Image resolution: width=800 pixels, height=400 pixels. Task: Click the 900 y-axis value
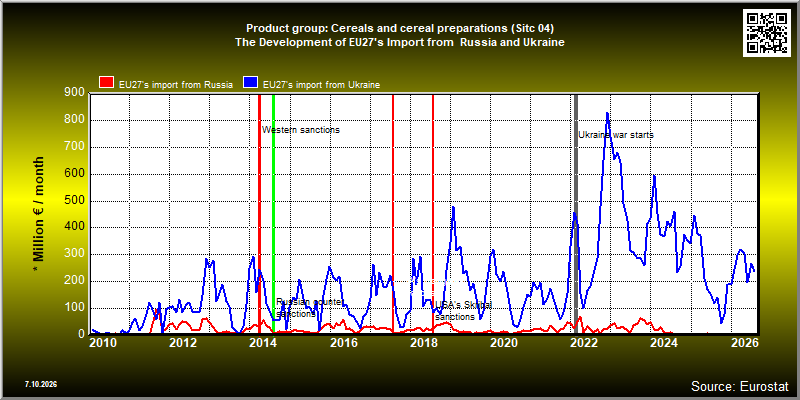[x=76, y=93]
